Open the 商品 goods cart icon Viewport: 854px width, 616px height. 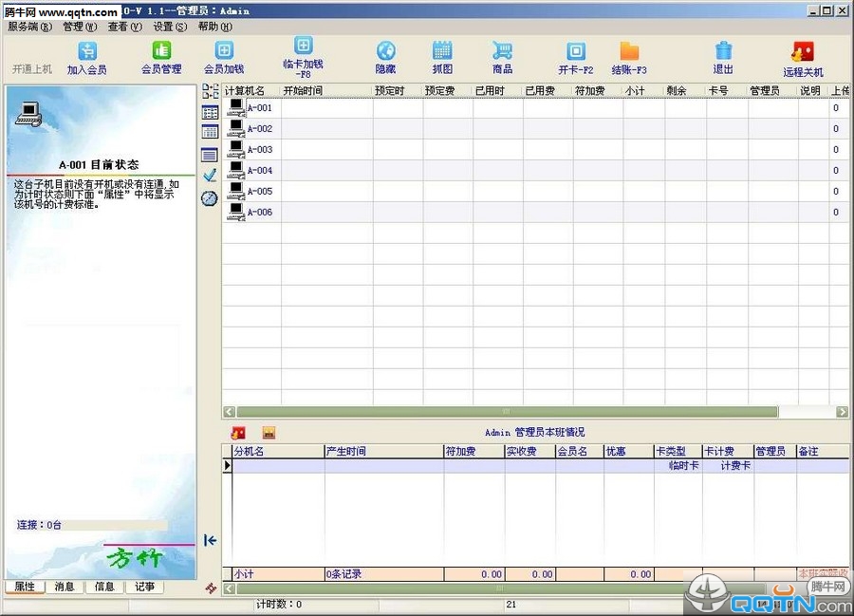point(502,52)
